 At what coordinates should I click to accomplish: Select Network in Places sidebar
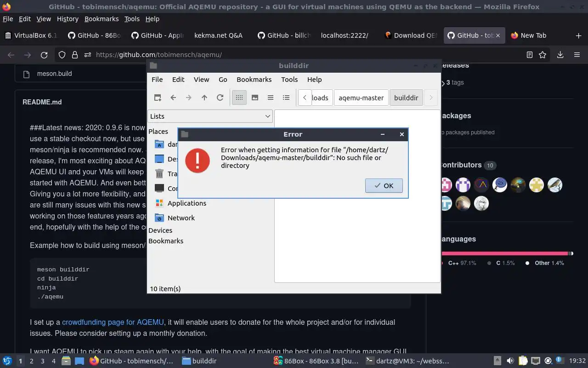(181, 218)
